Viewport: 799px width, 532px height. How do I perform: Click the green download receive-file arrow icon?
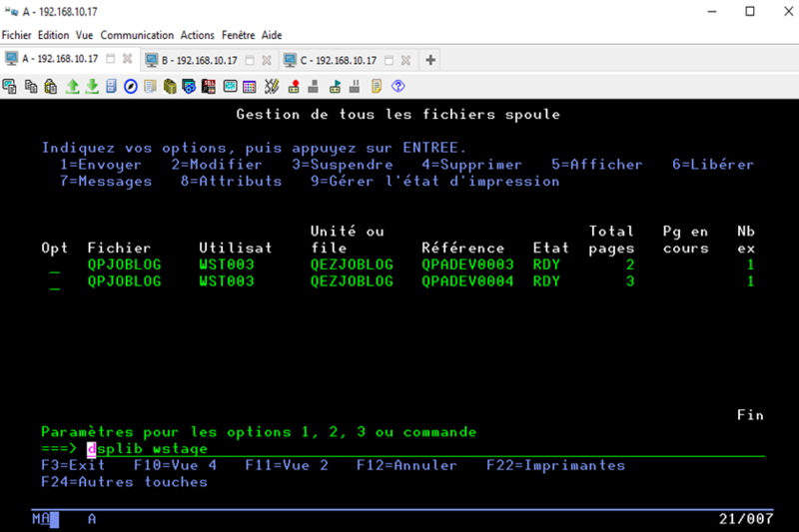pos(92,86)
